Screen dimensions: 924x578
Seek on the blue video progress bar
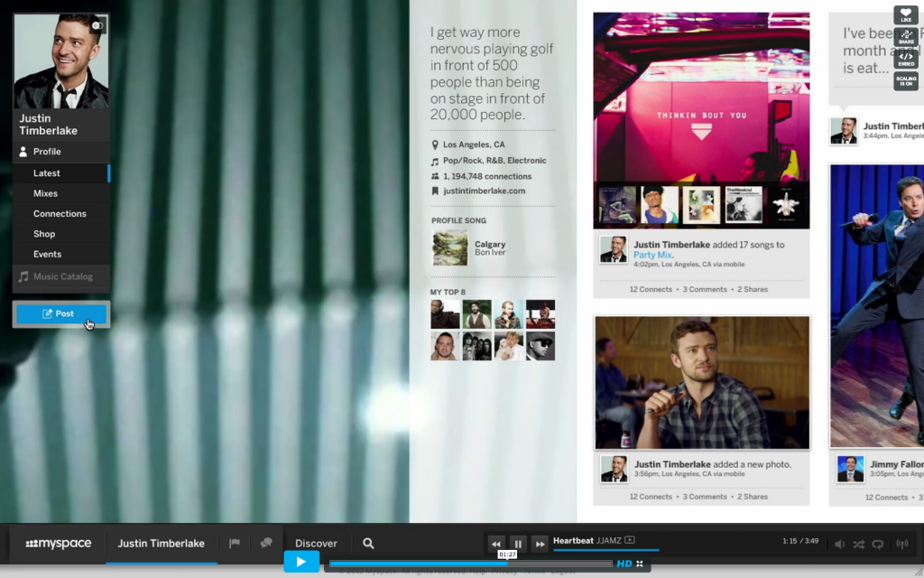471,564
